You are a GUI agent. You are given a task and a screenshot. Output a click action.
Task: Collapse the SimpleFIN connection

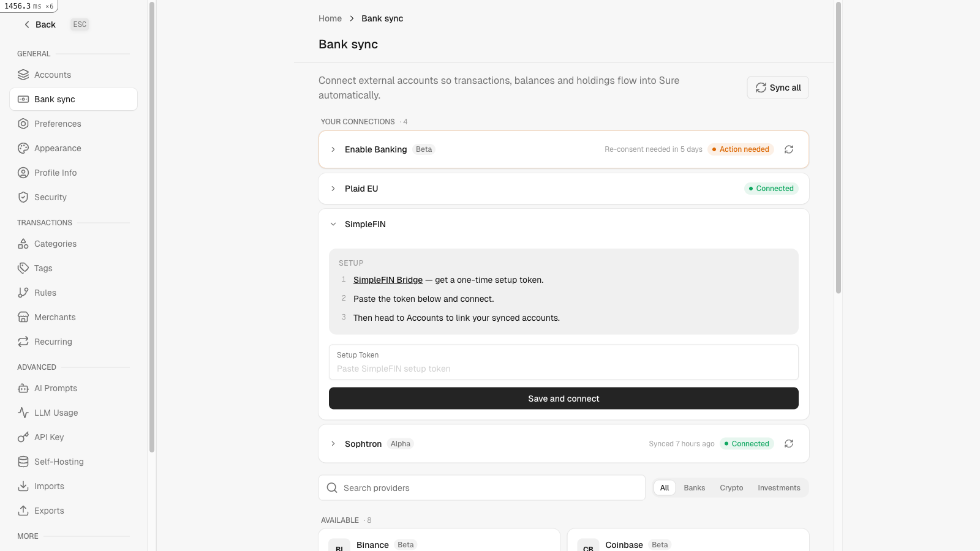click(x=333, y=224)
